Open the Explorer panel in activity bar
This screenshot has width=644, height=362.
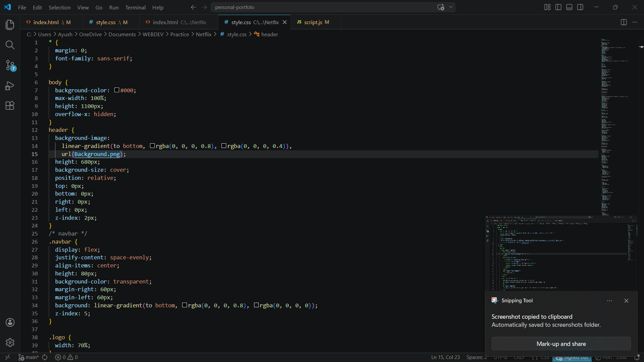[x=10, y=25]
